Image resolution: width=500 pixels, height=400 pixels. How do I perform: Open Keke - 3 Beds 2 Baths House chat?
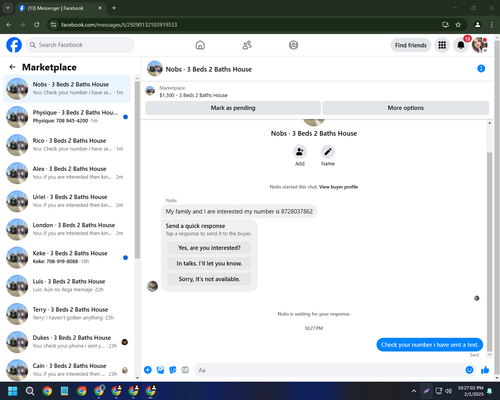point(67,257)
